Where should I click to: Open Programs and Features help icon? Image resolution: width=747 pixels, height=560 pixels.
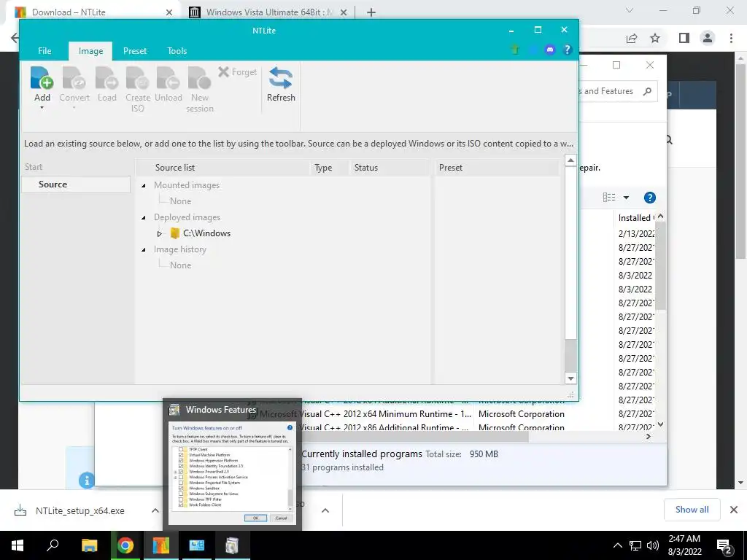coord(650,198)
